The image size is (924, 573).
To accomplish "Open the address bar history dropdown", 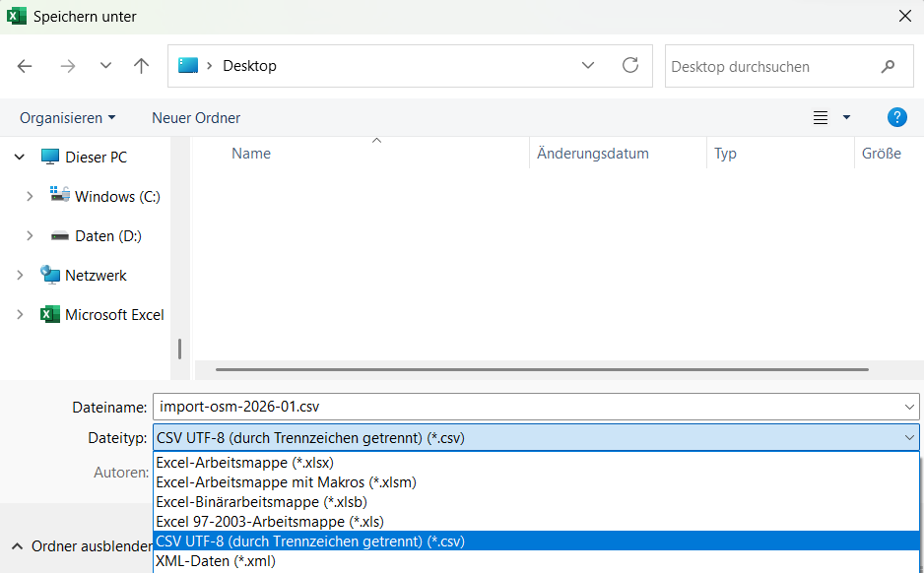I will (588, 66).
